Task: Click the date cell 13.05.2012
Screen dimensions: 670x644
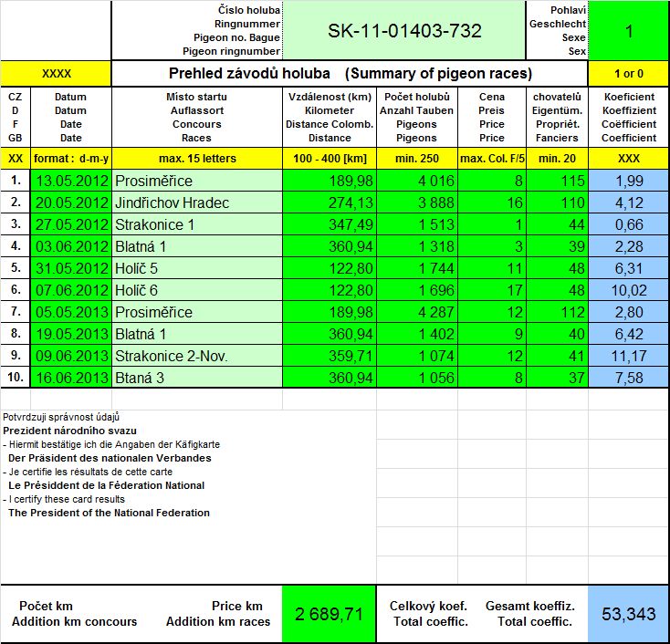Action: pyautogui.click(x=71, y=182)
